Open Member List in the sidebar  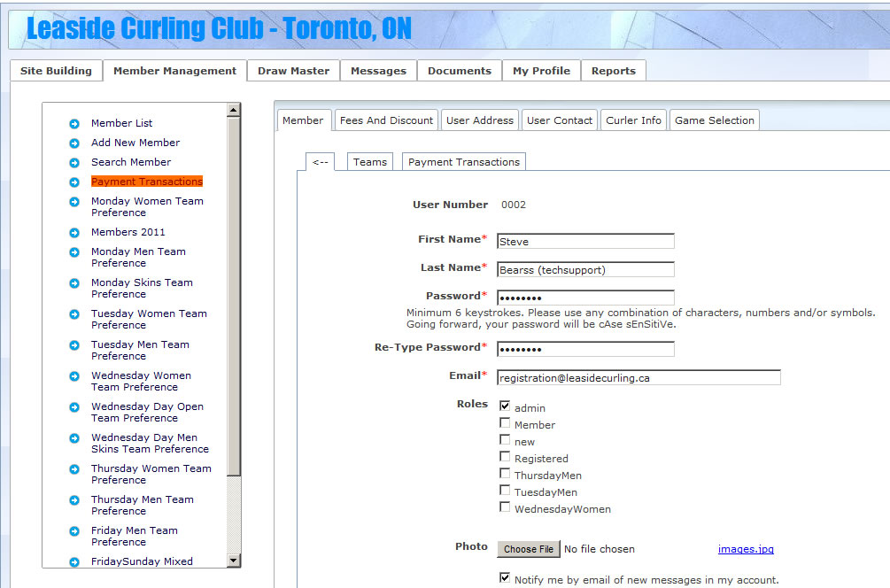(121, 123)
